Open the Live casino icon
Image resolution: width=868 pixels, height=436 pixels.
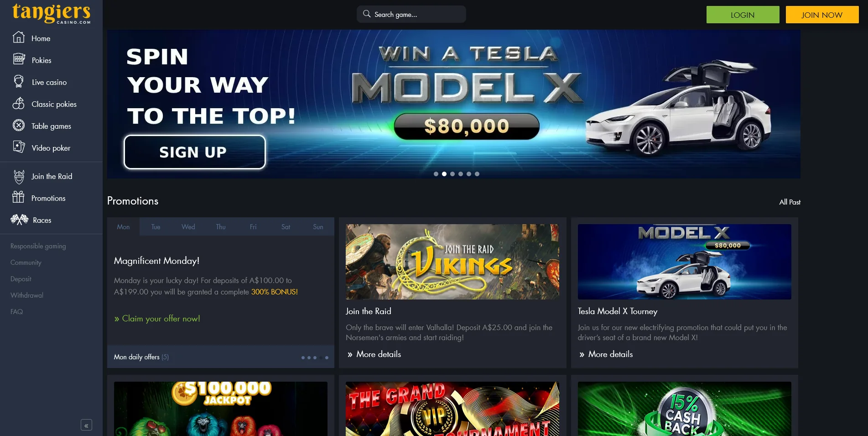[19, 81]
